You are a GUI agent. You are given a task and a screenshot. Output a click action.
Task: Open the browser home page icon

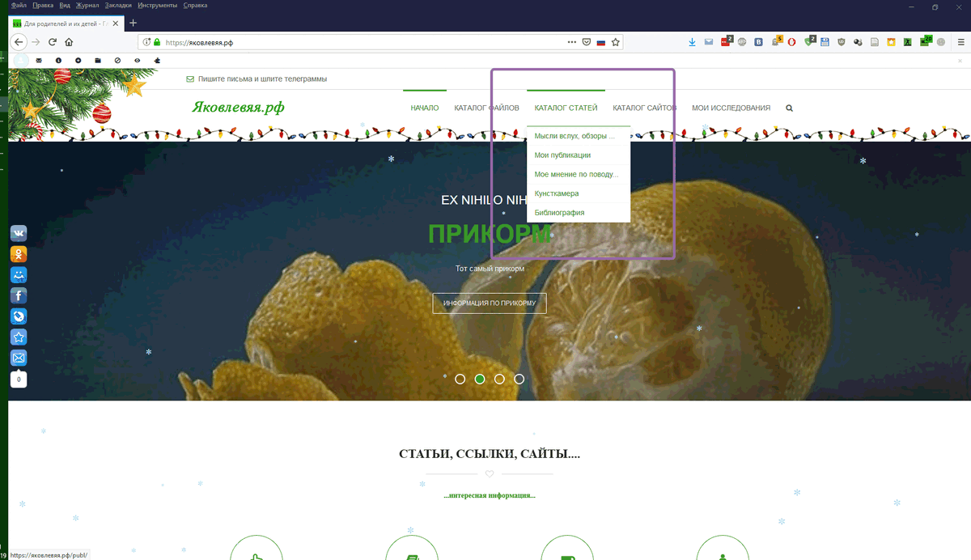point(69,42)
